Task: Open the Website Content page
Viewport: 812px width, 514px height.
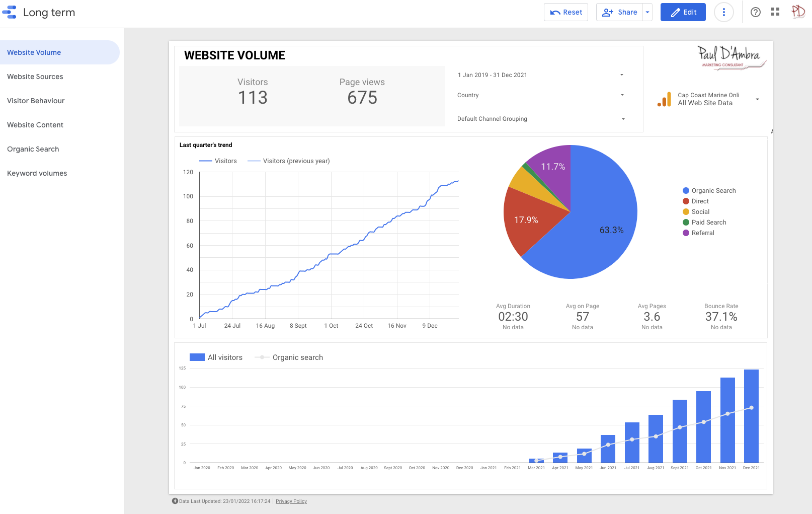Action: 60,125
